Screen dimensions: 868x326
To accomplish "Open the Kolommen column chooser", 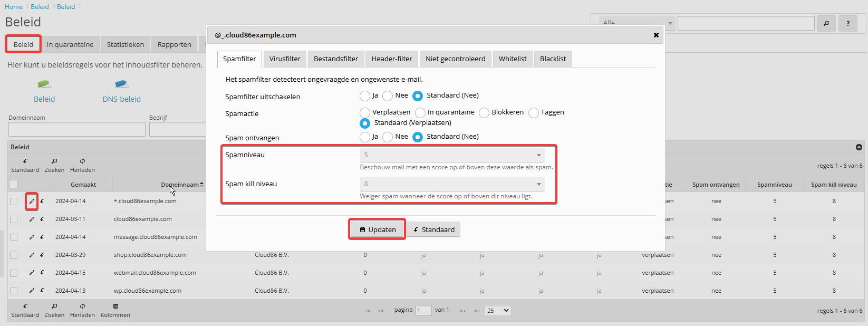I will (x=115, y=310).
